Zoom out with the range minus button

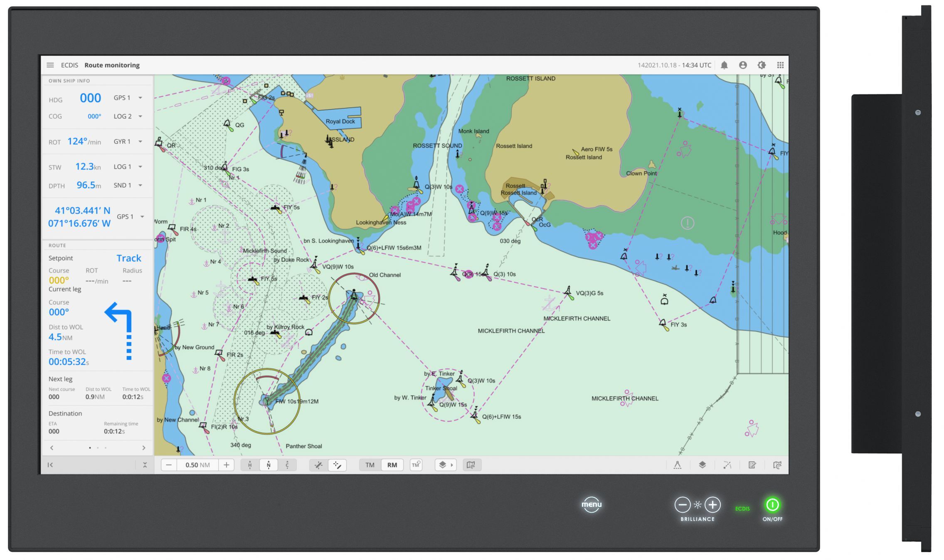click(x=169, y=465)
